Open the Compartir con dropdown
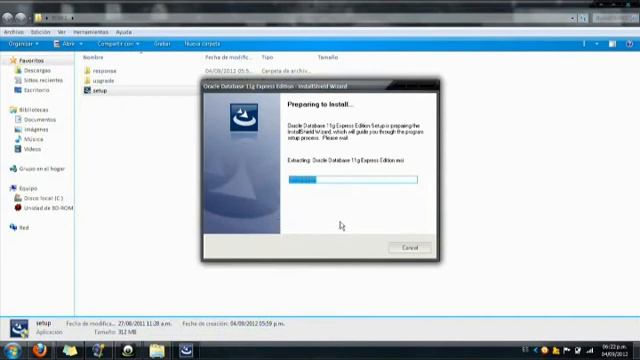This screenshot has width=640, height=360. [x=118, y=44]
